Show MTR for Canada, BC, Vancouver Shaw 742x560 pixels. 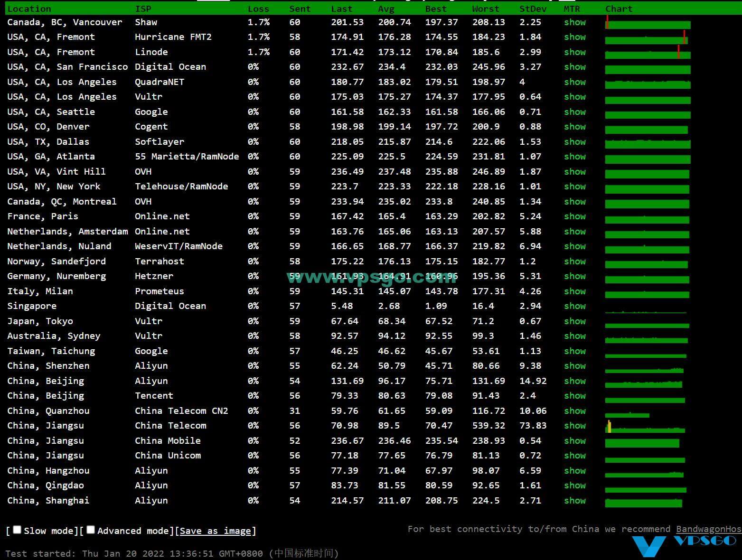[x=575, y=22]
